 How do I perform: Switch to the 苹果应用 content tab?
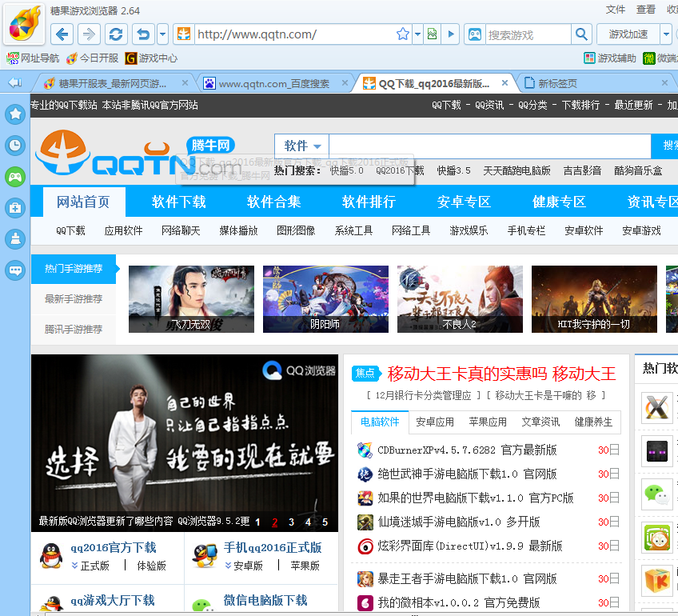click(x=488, y=422)
